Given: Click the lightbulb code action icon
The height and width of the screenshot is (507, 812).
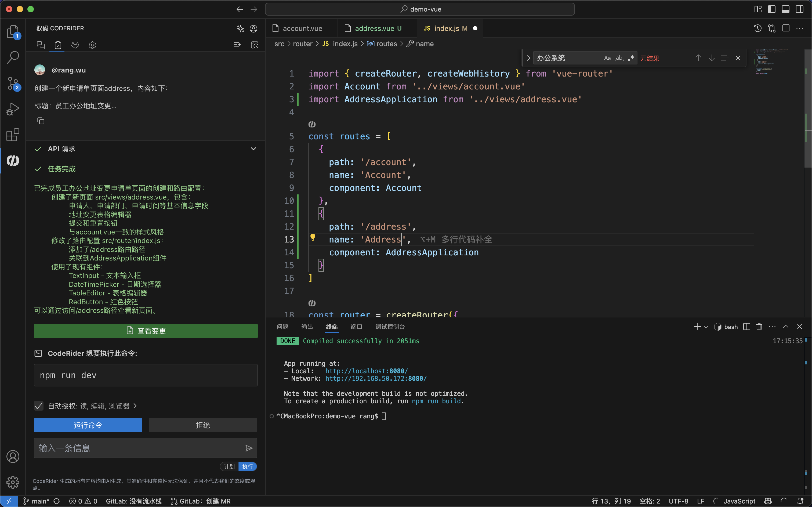Looking at the screenshot, I should [313, 237].
